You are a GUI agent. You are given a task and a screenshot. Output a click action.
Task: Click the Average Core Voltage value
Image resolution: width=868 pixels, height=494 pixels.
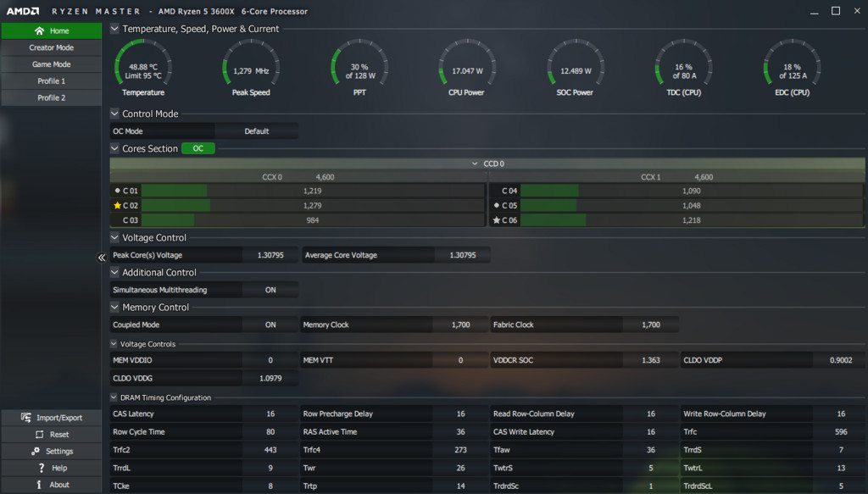click(462, 255)
